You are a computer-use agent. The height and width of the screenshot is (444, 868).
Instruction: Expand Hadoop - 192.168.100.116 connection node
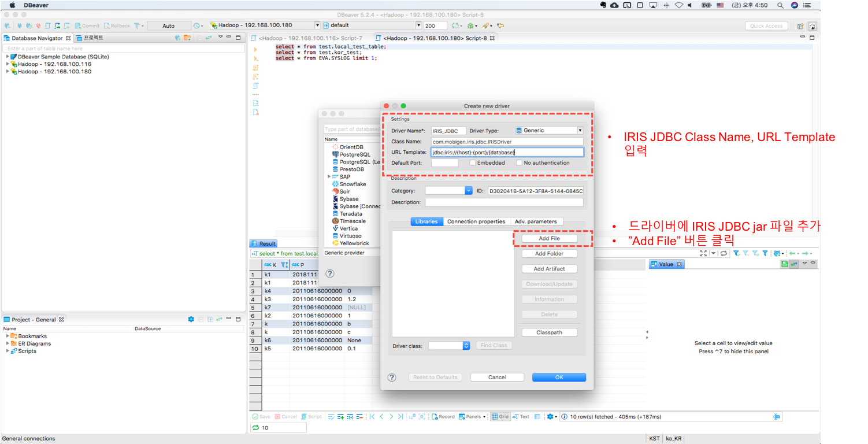pyautogui.click(x=8, y=64)
